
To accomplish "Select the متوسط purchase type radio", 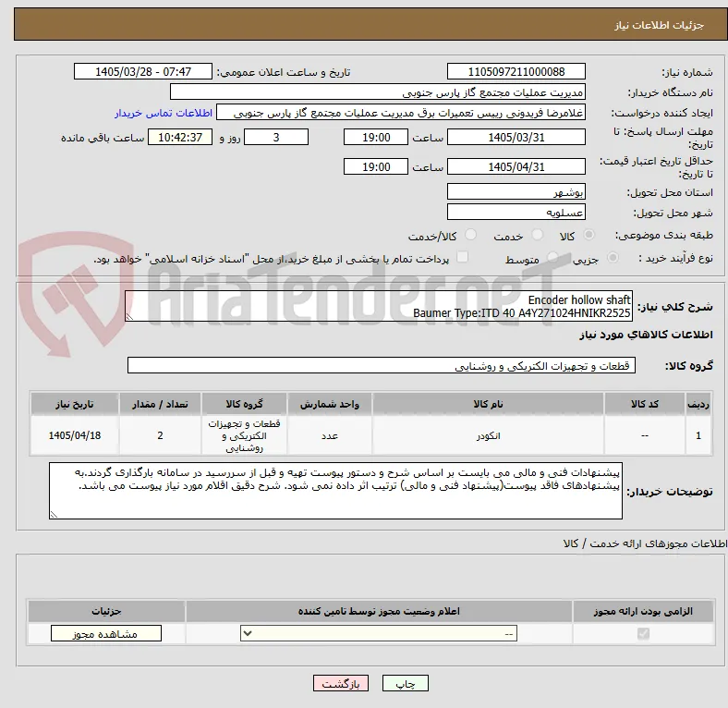I will coord(552,257).
